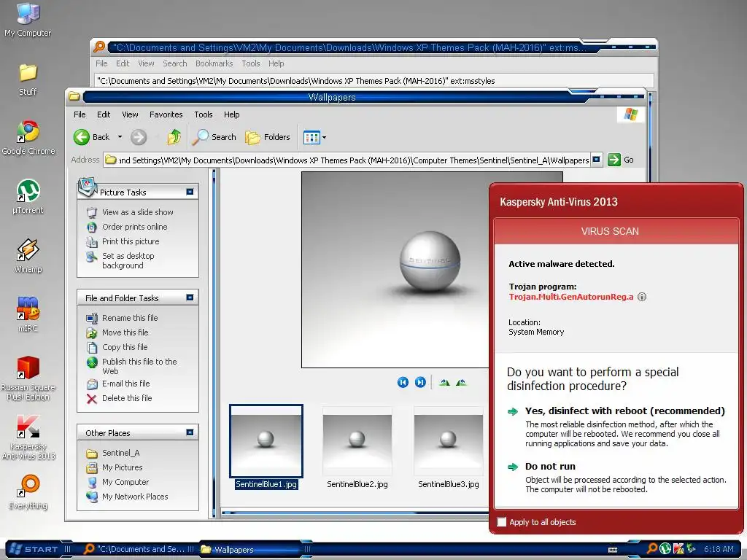Click Go button next to address bar

click(x=621, y=160)
